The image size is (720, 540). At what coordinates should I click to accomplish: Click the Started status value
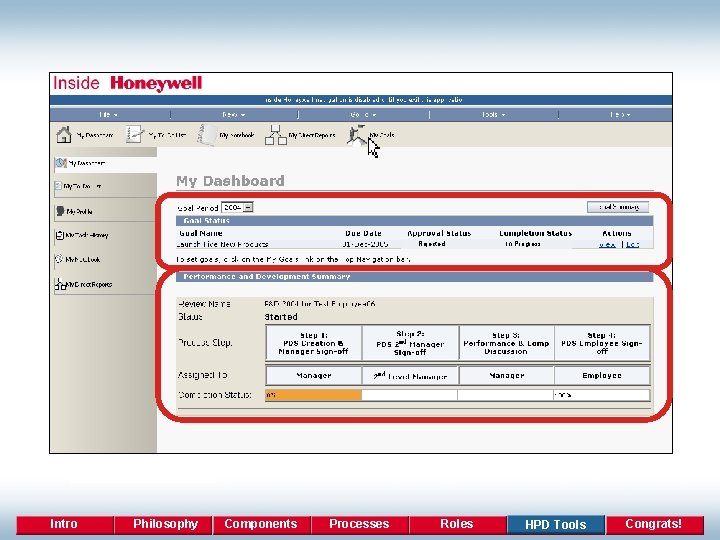pos(281,317)
